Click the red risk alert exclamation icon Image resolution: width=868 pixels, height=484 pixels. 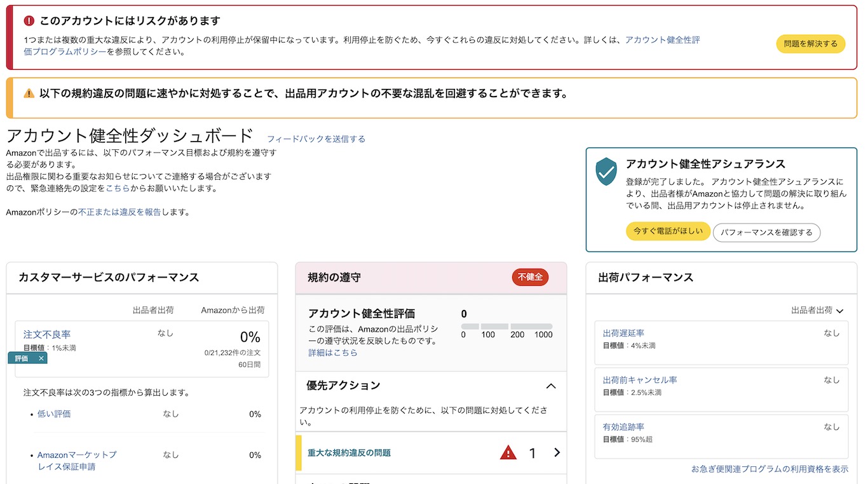click(29, 22)
